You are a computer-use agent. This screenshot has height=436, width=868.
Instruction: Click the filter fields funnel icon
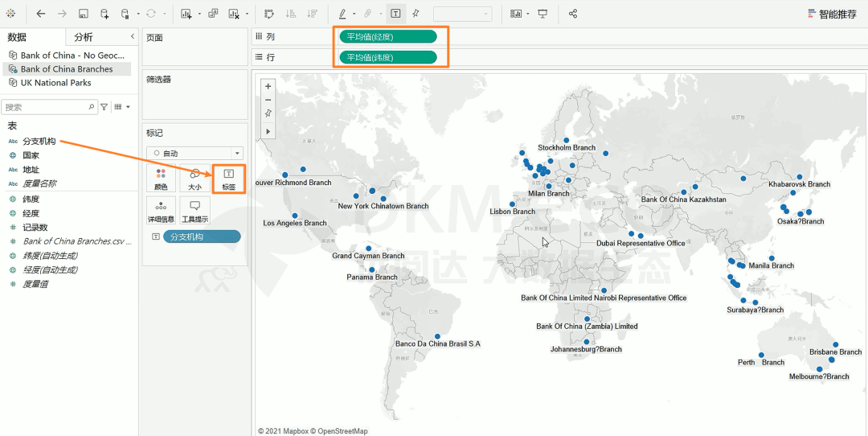pos(104,107)
